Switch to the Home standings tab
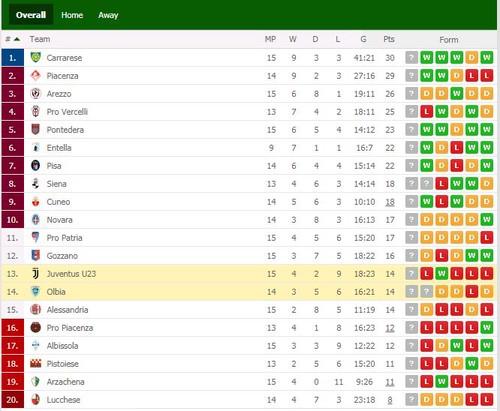500x411 pixels. 72,15
